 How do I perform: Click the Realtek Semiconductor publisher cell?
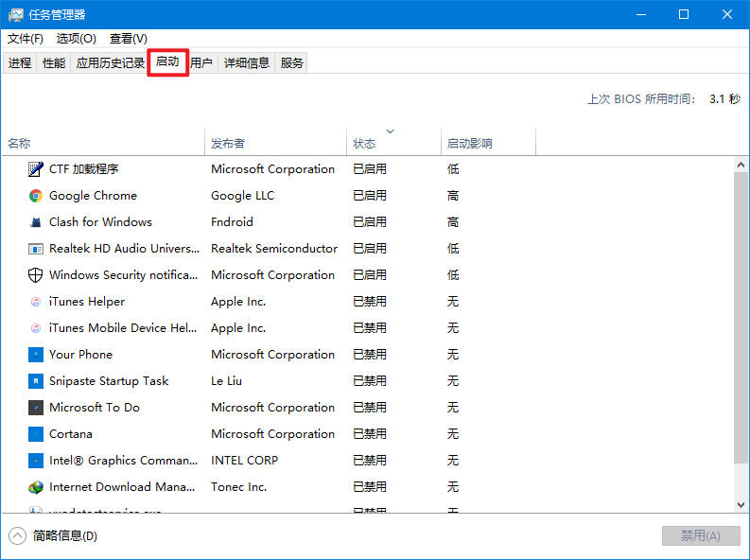(x=274, y=249)
